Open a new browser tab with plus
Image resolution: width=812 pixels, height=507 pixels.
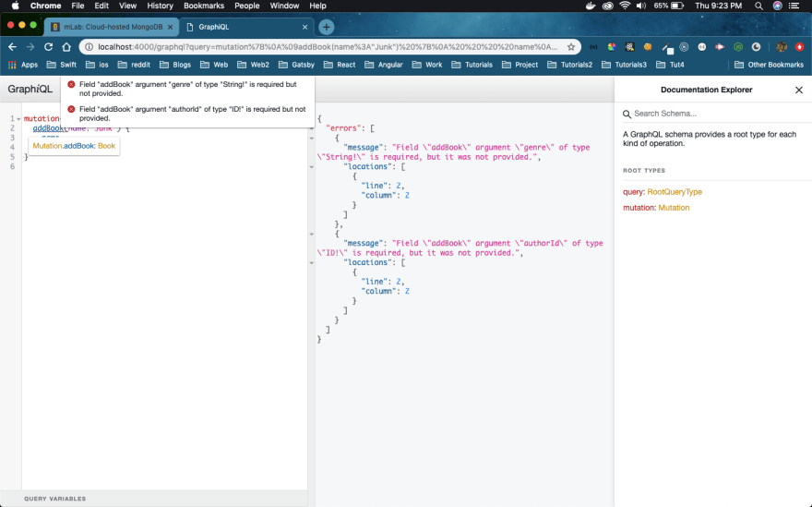click(x=327, y=27)
